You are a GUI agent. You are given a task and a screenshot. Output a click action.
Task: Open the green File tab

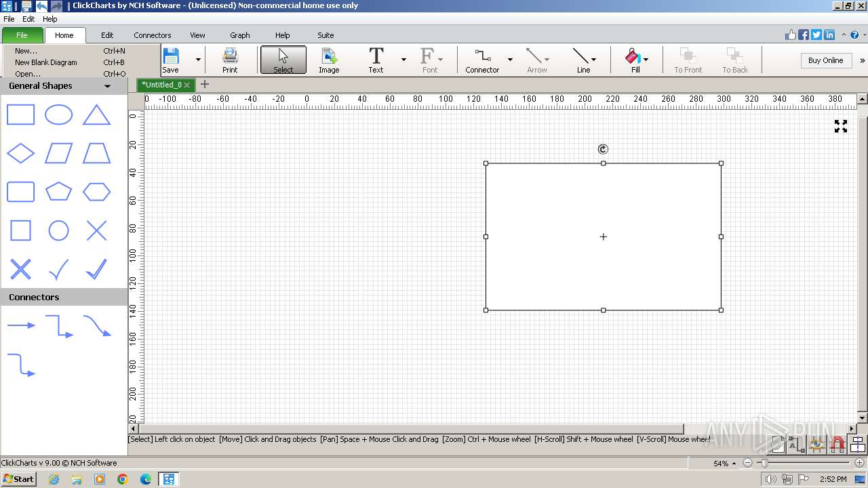coord(22,35)
